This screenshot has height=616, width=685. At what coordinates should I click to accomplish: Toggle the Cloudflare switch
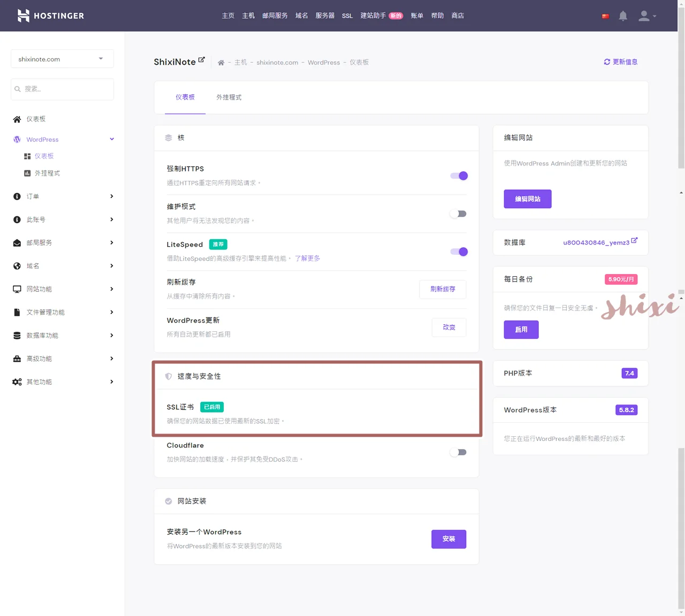tap(459, 452)
